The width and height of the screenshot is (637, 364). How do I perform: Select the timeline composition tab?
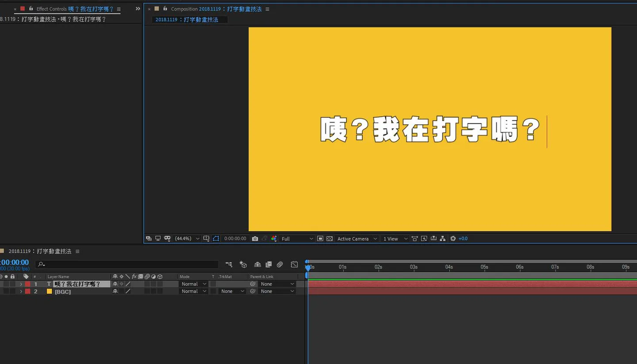[40, 251]
